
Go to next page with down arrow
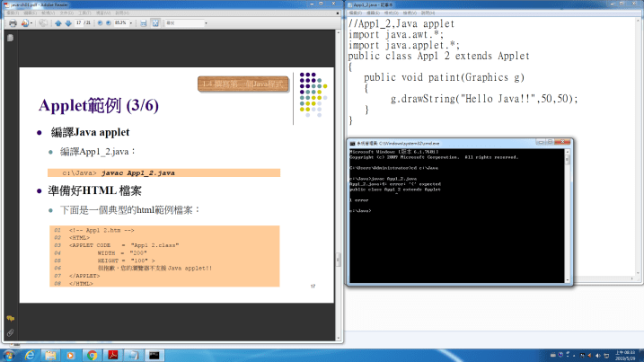tap(68, 23)
